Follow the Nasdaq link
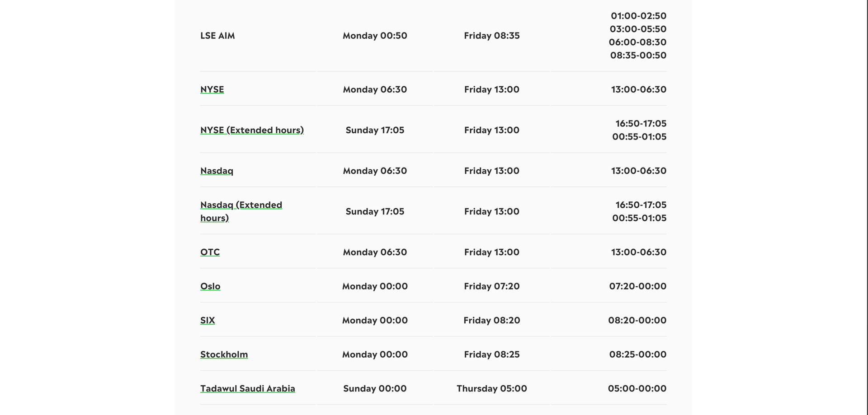The width and height of the screenshot is (868, 415). click(x=217, y=171)
